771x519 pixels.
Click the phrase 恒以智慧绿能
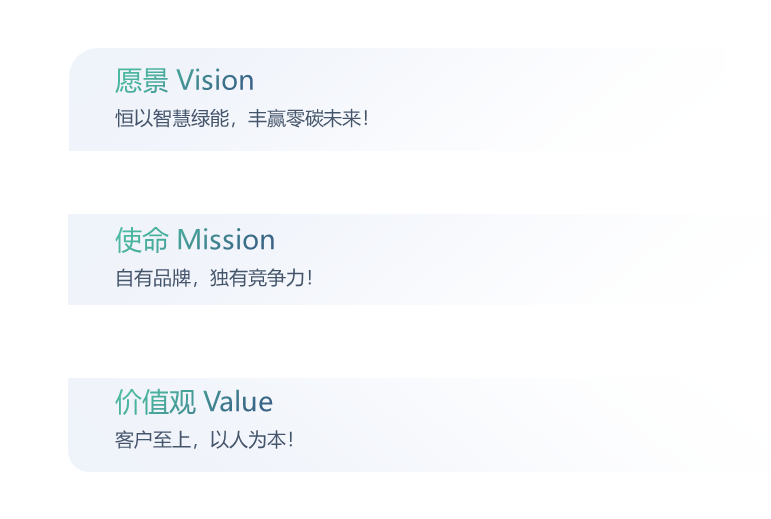tap(172, 118)
